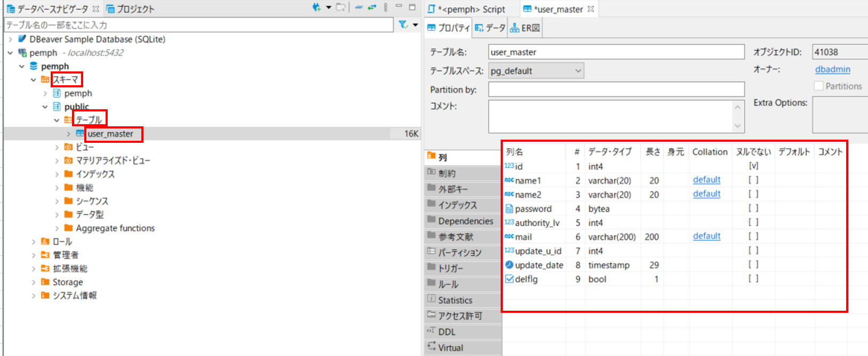
Task: Click the default collation link for mail
Action: (x=706, y=236)
